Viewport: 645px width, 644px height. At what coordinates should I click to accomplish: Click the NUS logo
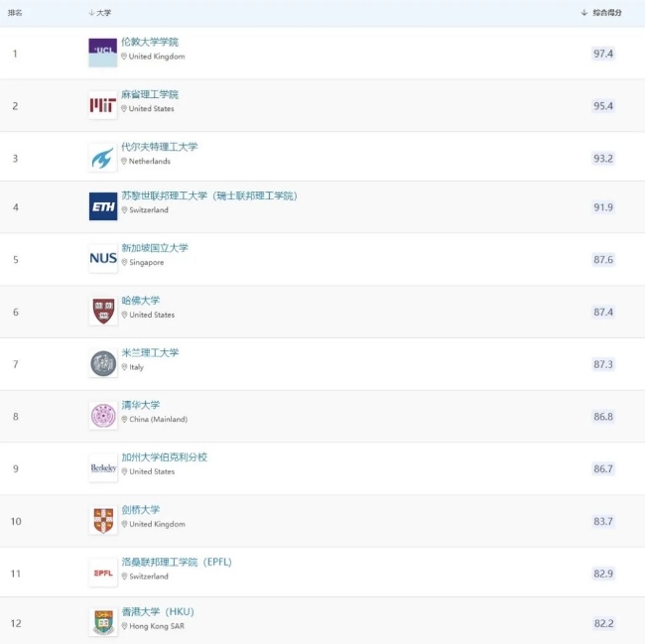coord(103,259)
